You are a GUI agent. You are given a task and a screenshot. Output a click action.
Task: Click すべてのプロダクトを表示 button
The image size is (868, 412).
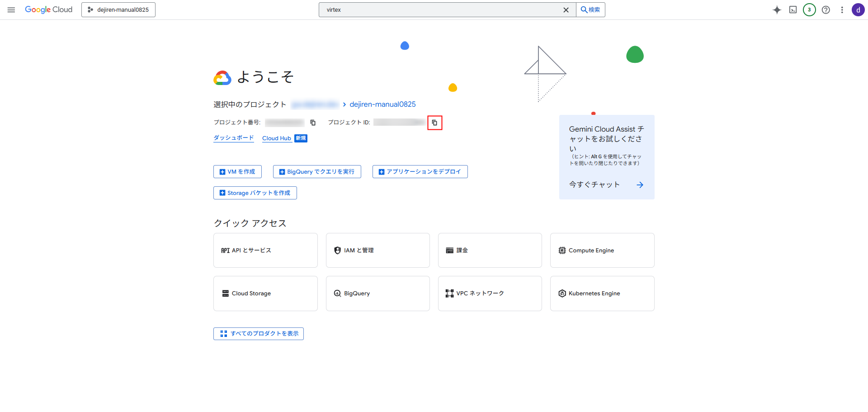258,334
